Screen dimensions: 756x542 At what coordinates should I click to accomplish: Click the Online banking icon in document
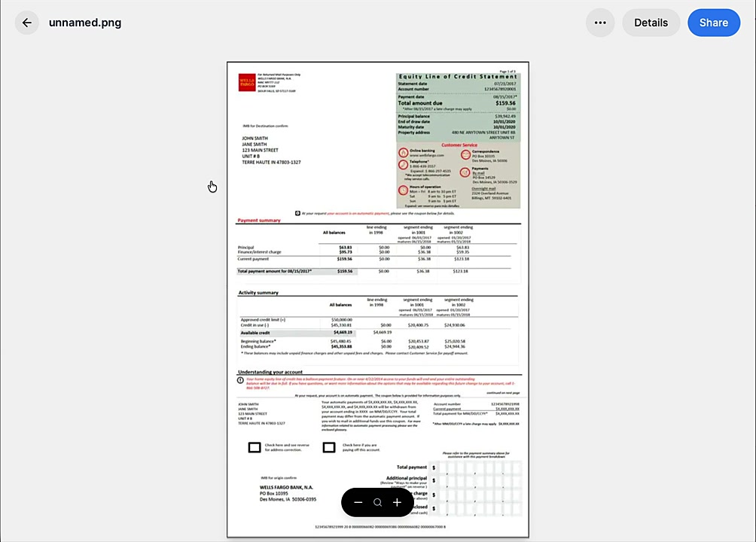403,153
